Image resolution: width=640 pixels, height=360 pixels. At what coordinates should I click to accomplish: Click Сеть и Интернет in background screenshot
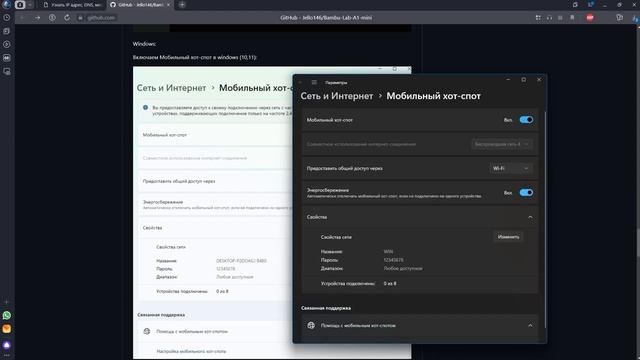[x=171, y=88]
